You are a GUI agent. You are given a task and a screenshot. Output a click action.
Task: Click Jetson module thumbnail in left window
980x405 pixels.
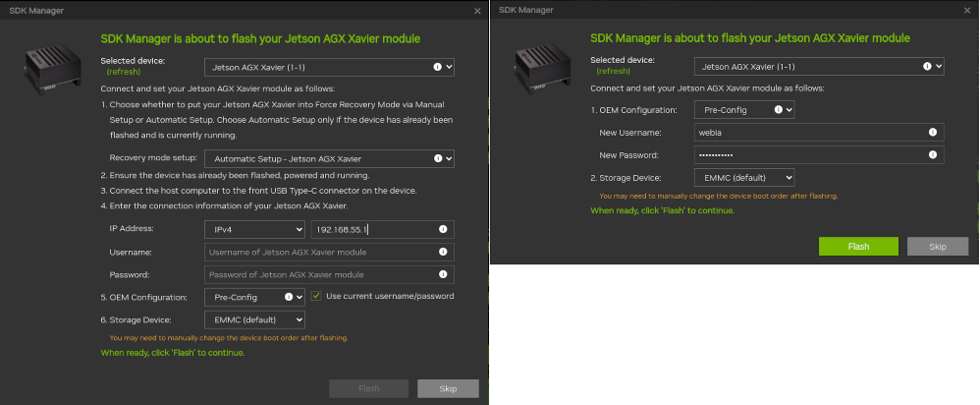coord(53,70)
